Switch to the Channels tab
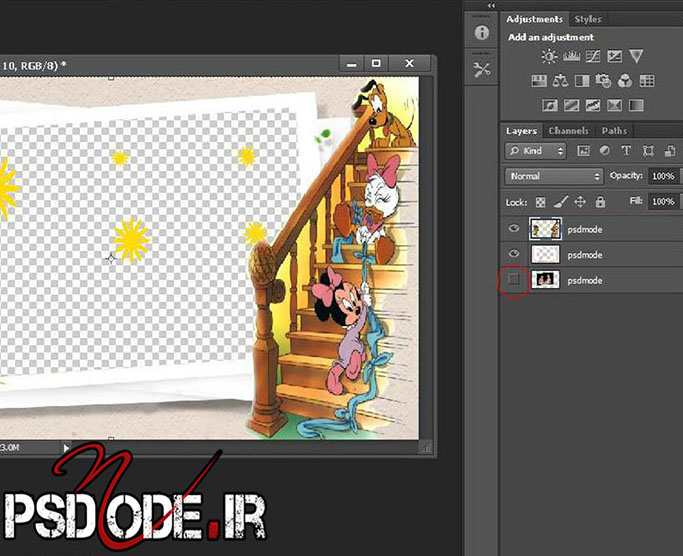Image resolution: width=683 pixels, height=556 pixels. (568, 131)
